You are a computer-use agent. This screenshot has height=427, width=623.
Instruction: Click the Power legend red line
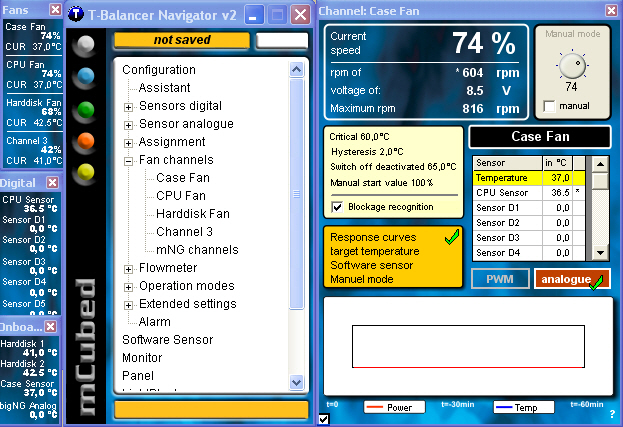(375, 407)
